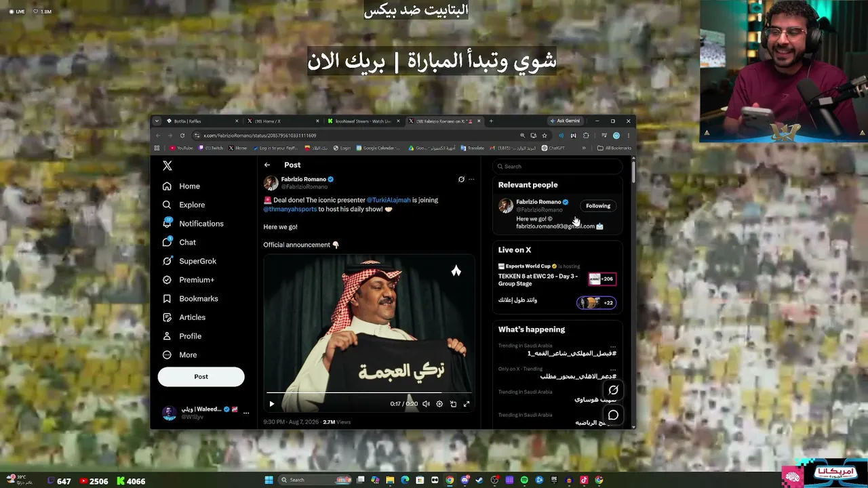Open account options dots beside Waleed
The height and width of the screenshot is (488, 868).
[246, 413]
